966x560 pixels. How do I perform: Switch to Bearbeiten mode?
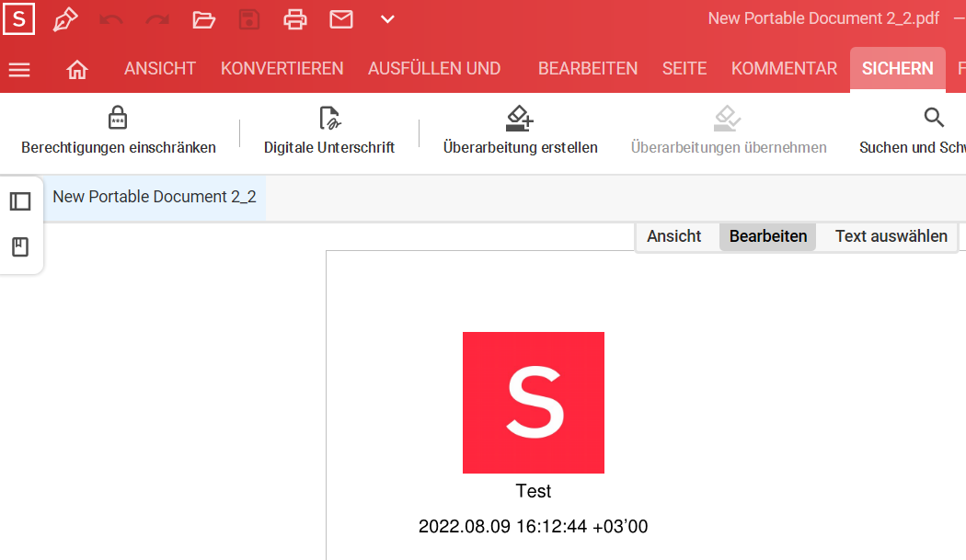[x=767, y=236]
